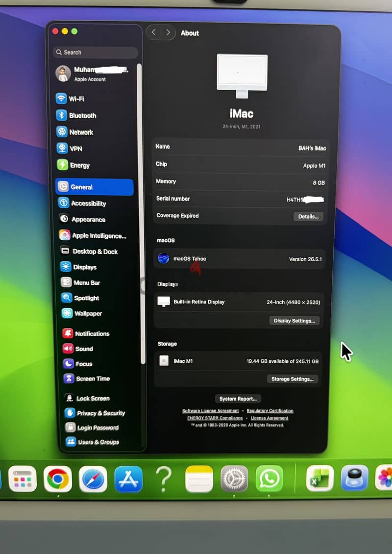Viewport: 392px width, 554px height.
Task: Go back with the left chevron
Action: pos(154,32)
